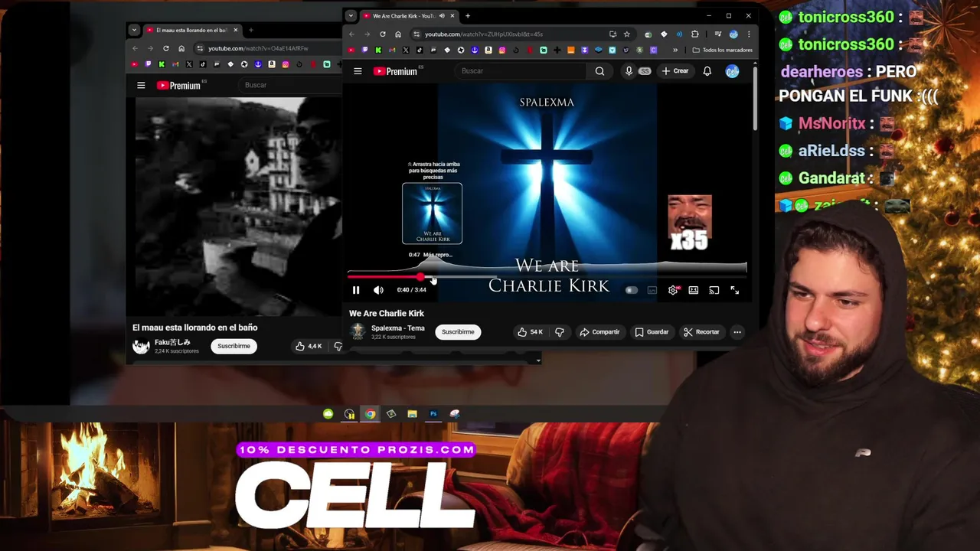The height and width of the screenshot is (551, 980).
Task: Open the YouTube hamburger menu in front window
Action: pyautogui.click(x=358, y=71)
